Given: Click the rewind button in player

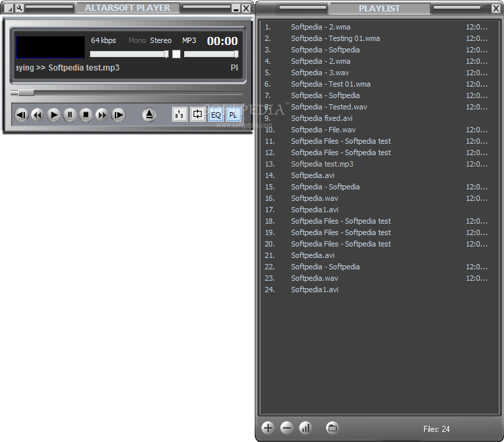Looking at the screenshot, I should 38,115.
